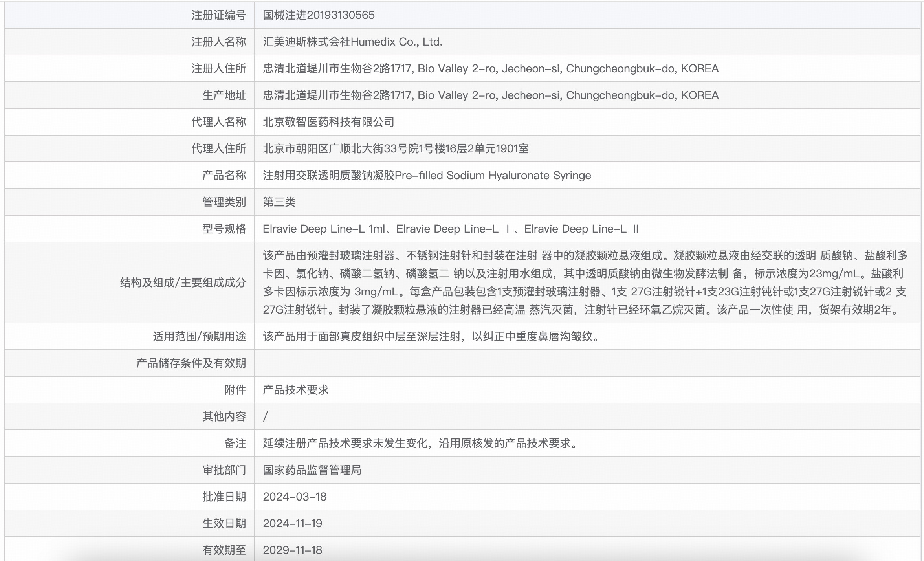The width and height of the screenshot is (924, 561).
Task: Click registration number 国械注进20193130565
Action: tap(319, 15)
